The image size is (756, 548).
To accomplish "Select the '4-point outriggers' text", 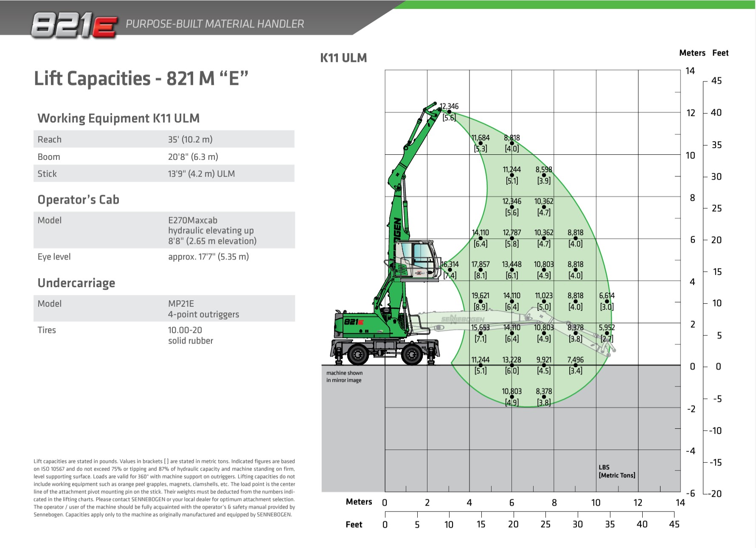I will [x=203, y=314].
